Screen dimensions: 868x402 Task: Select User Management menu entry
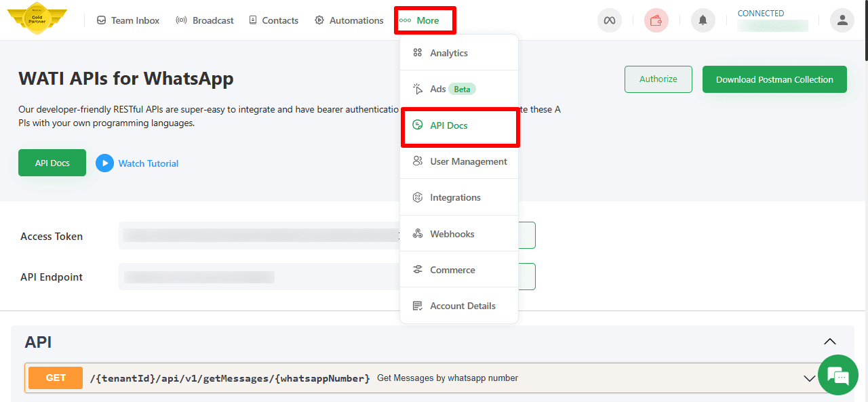pyautogui.click(x=468, y=161)
